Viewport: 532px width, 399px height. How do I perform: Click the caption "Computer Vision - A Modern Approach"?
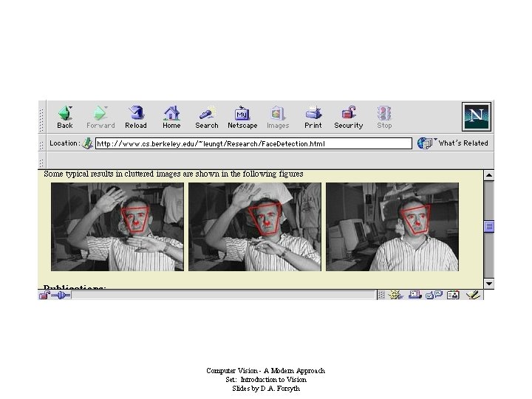click(x=266, y=371)
